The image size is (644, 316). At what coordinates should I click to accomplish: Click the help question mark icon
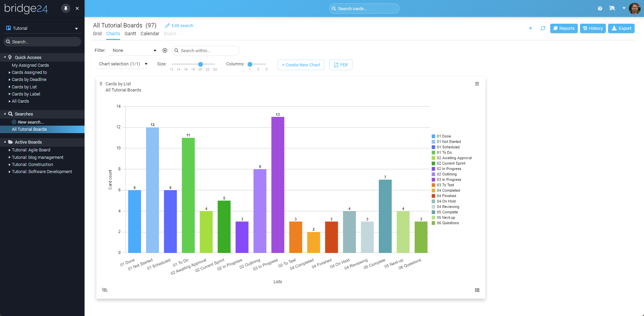click(x=600, y=8)
